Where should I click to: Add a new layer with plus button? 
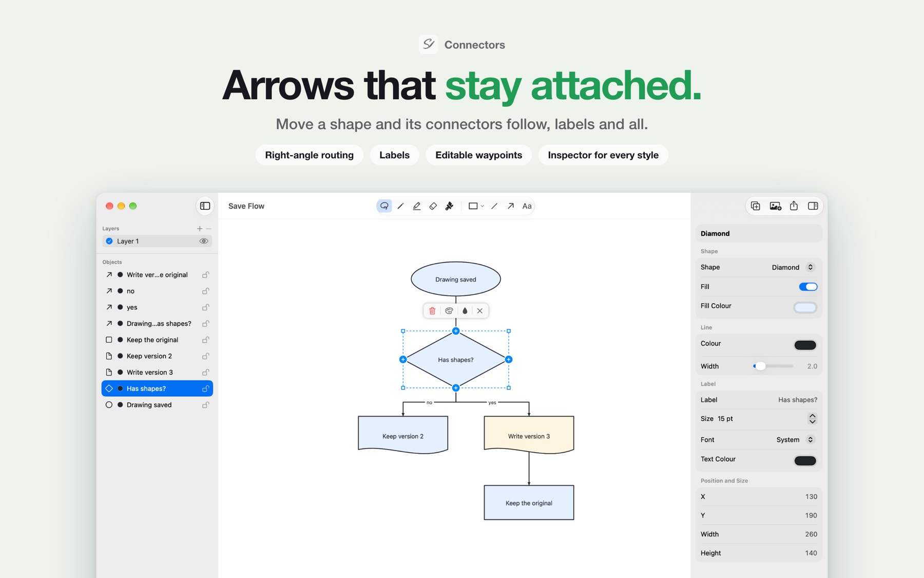click(x=200, y=229)
